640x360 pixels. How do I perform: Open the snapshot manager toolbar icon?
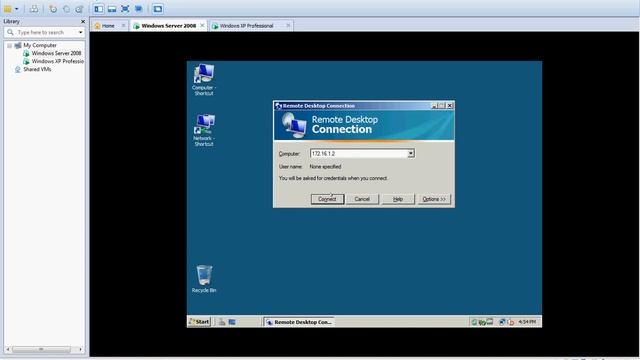(79, 9)
